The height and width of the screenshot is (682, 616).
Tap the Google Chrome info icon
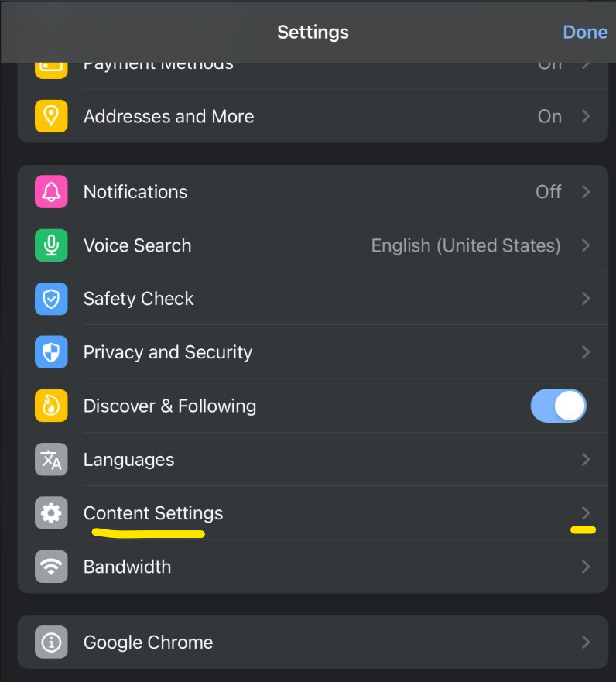pos(51,642)
